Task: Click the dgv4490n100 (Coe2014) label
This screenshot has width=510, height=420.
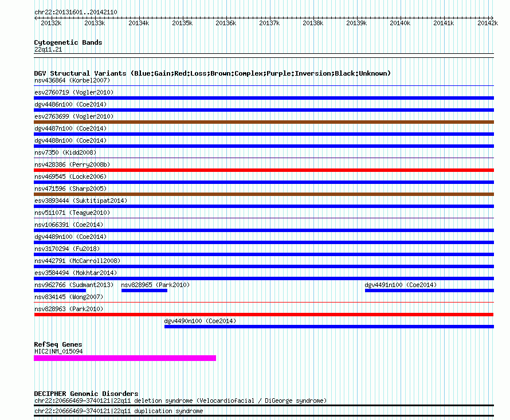Action: pyautogui.click(x=200, y=321)
